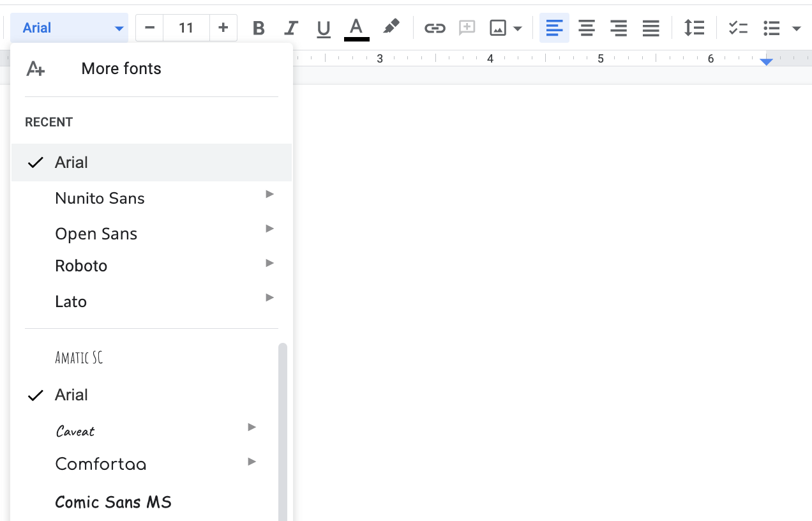Screen dimensions: 812x521
Task: Center align the text
Action: click(x=587, y=28)
